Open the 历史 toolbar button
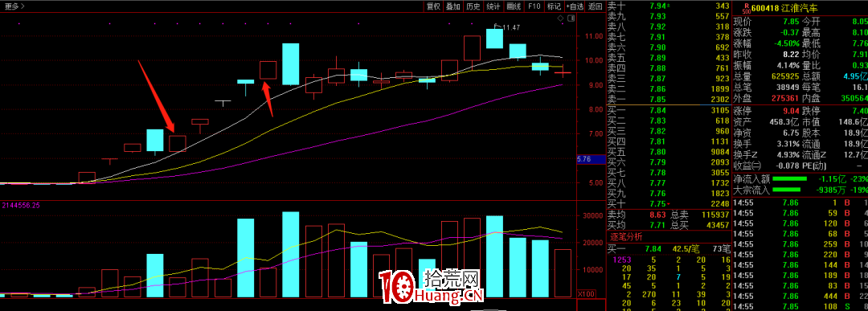Image resolution: width=868 pixels, height=311 pixels. pyautogui.click(x=473, y=6)
